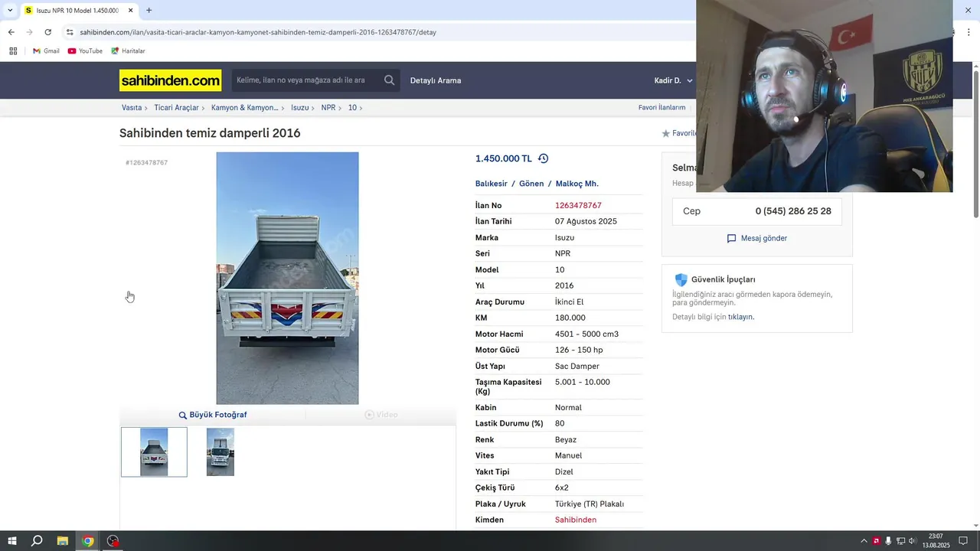Open the AMD tray icon

point(876,541)
